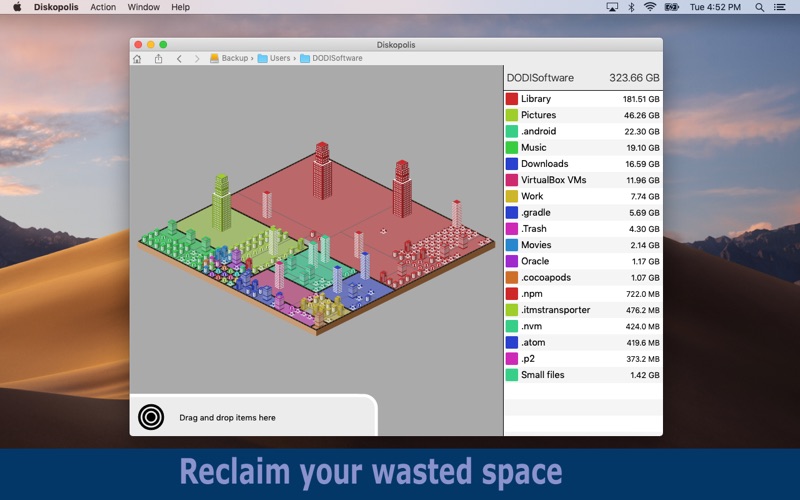
Task: Open the Apple menu
Action: [x=17, y=7]
